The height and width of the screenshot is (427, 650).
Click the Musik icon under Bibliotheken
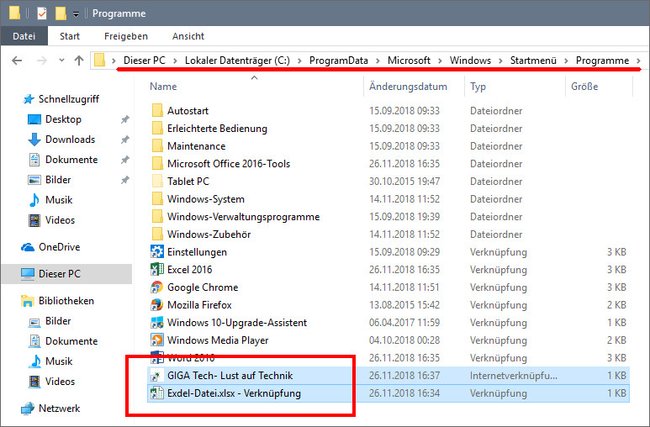(x=34, y=361)
